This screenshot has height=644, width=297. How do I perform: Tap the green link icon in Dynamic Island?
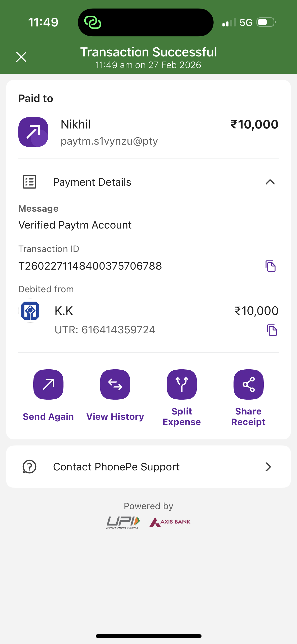[x=93, y=22]
